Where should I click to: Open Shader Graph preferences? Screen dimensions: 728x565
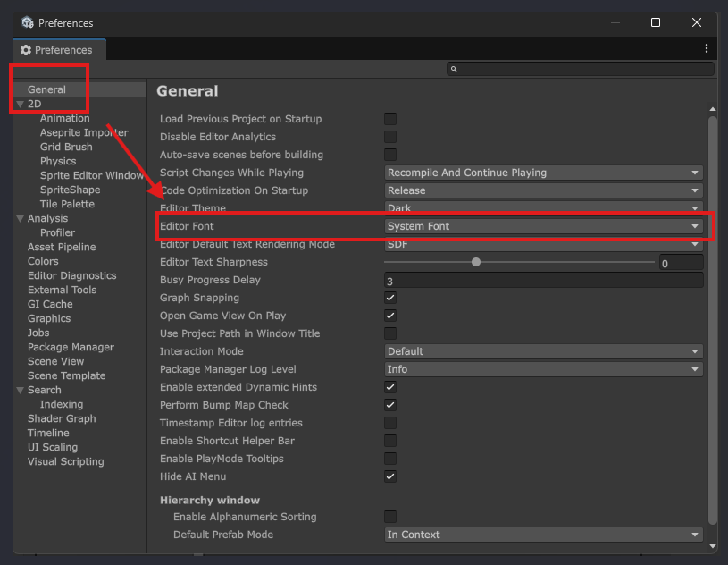pos(62,418)
